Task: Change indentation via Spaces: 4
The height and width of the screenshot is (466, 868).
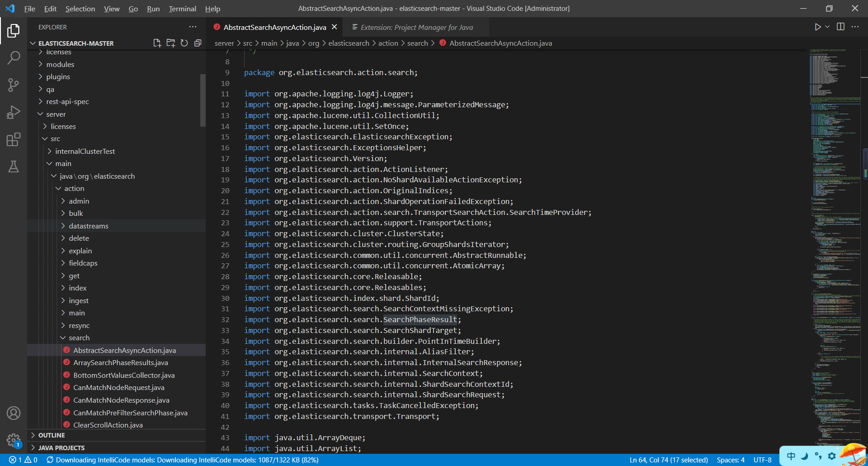Action: [731, 460]
